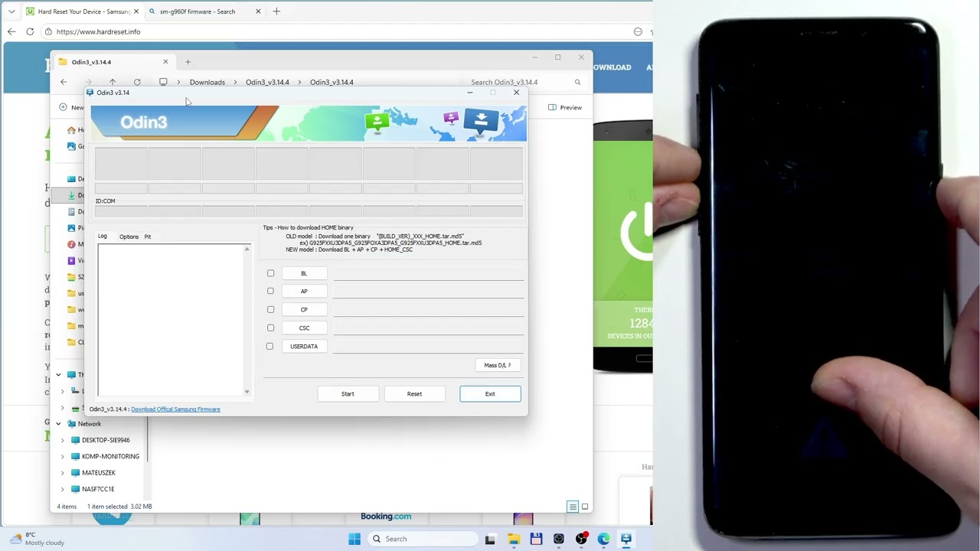980x551 pixels.
Task: Go back in File Explorer
Action: (x=64, y=82)
